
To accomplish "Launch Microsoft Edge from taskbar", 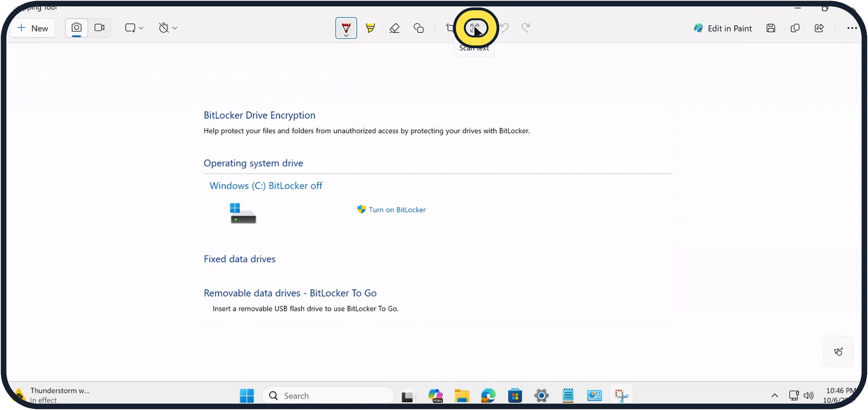I will tap(488, 396).
